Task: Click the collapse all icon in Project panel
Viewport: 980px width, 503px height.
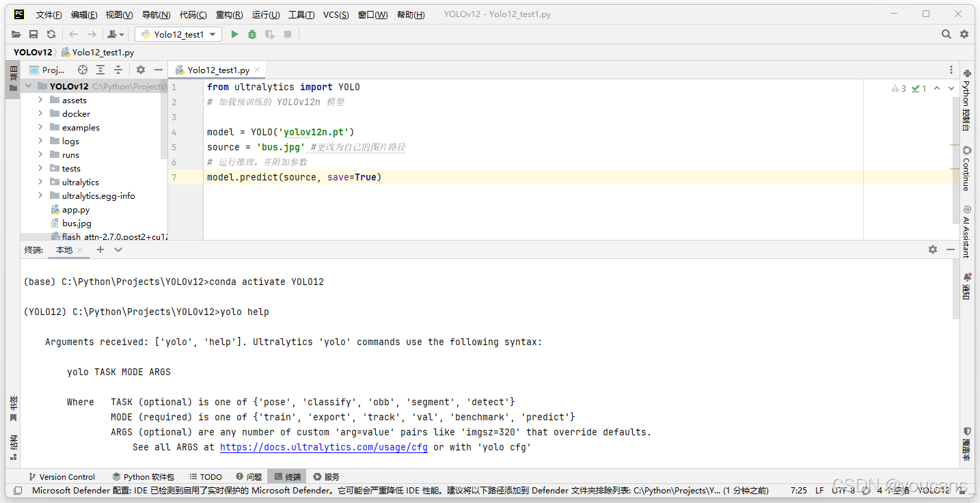Action: 118,70
